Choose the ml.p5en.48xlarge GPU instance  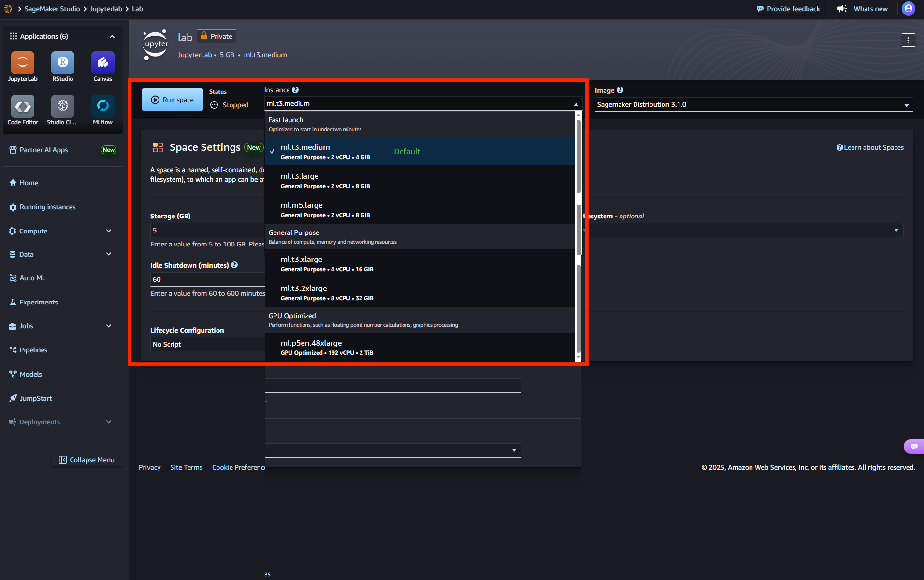419,347
